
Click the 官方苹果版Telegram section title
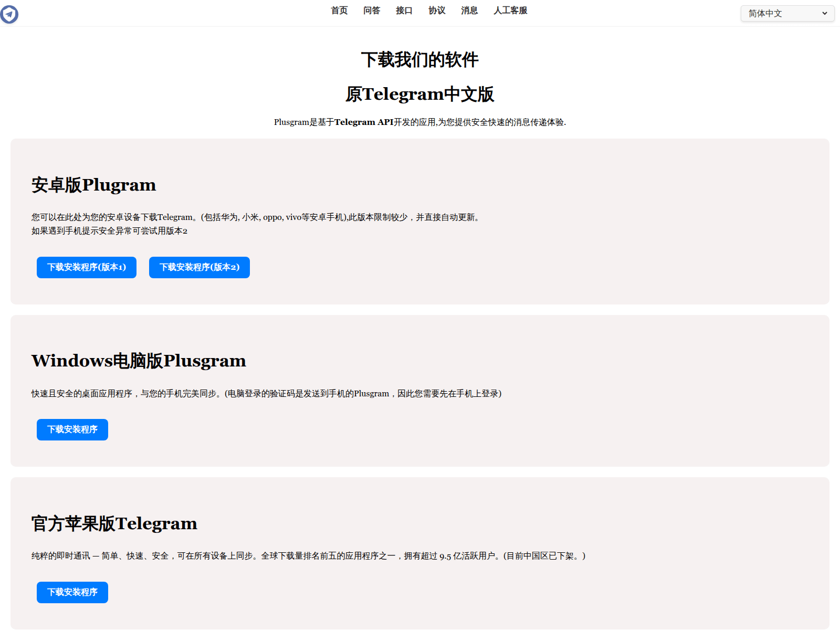point(114,523)
